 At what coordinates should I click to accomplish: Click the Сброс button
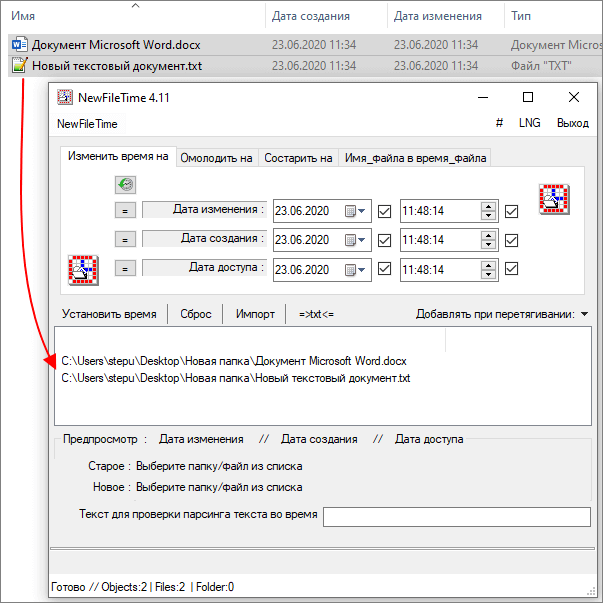pos(196,314)
